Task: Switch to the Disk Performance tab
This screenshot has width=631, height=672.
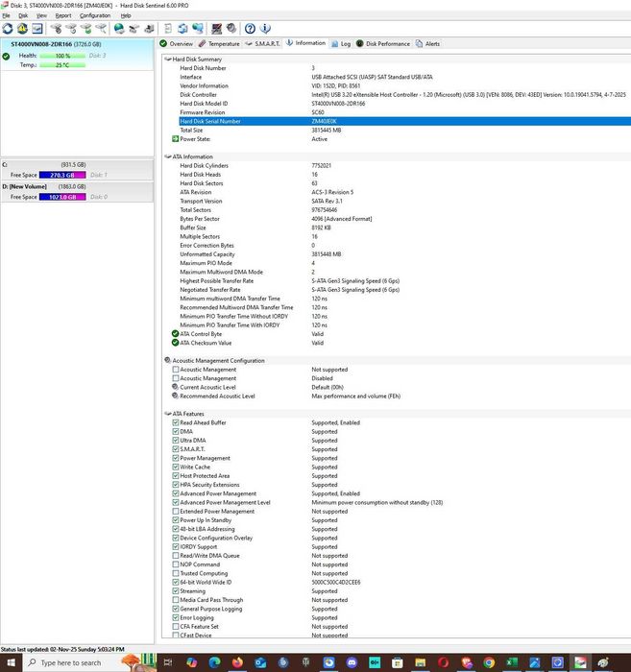Action: click(x=383, y=44)
